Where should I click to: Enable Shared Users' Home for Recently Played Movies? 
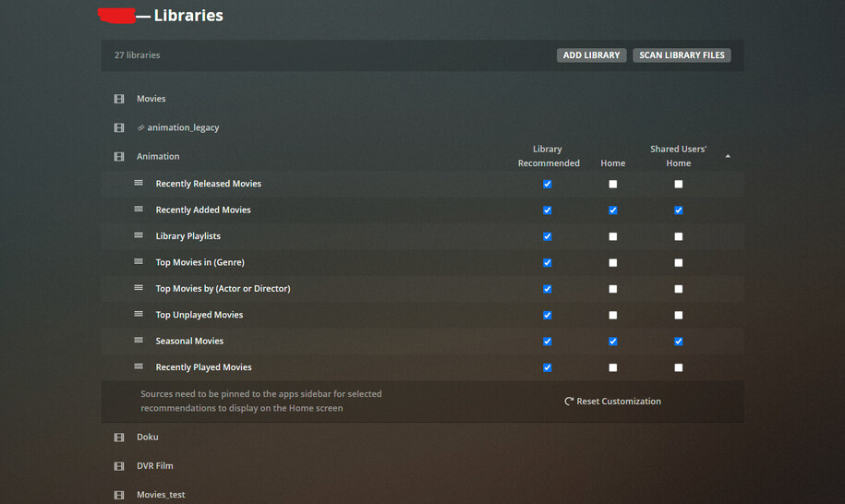point(679,367)
